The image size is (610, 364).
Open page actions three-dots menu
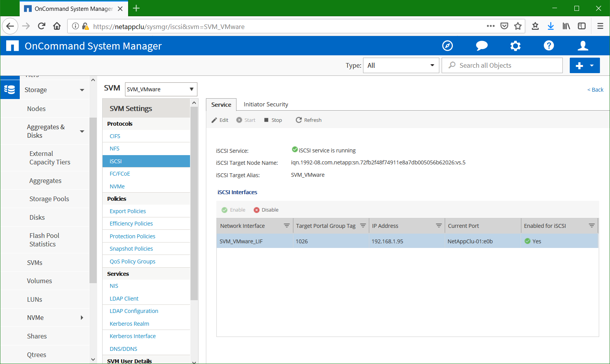coord(491,26)
